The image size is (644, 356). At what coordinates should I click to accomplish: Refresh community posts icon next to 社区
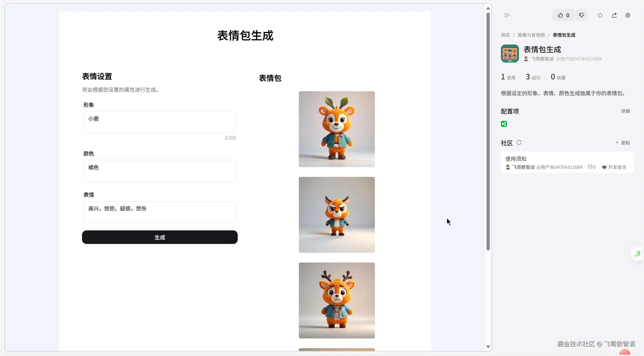click(519, 143)
